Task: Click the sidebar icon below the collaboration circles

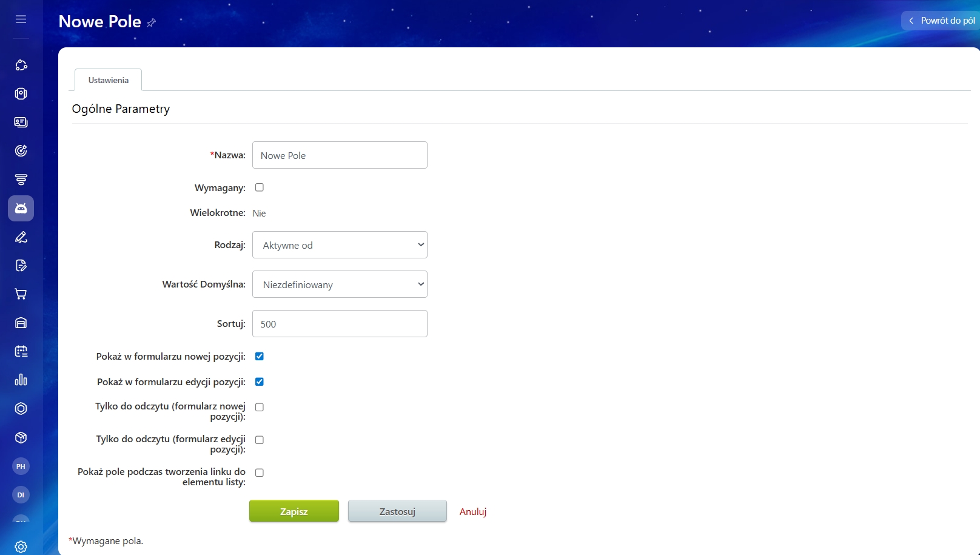Action: click(x=21, y=93)
